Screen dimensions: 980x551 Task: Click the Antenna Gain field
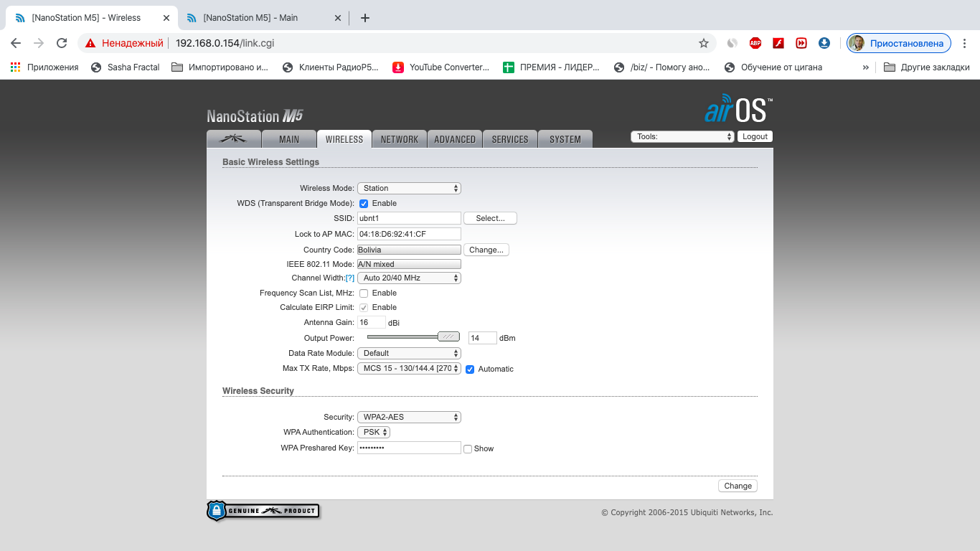[x=372, y=323]
